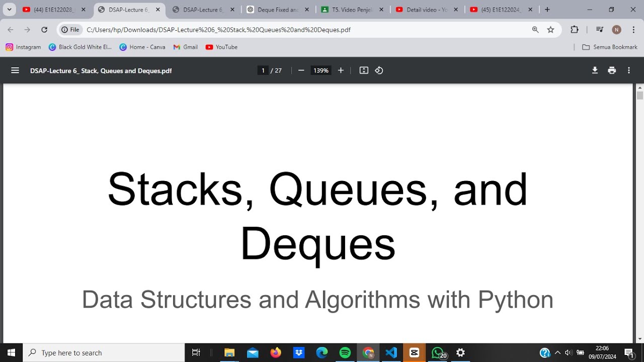This screenshot has width=644, height=362.
Task: Click the Fit to page icon
Action: [x=364, y=70]
